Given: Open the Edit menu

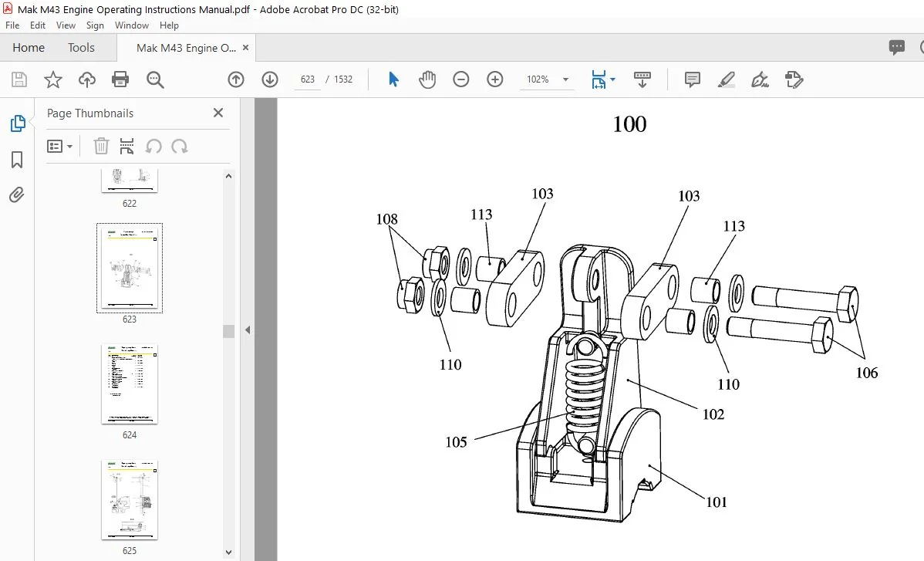Looking at the screenshot, I should click(38, 25).
